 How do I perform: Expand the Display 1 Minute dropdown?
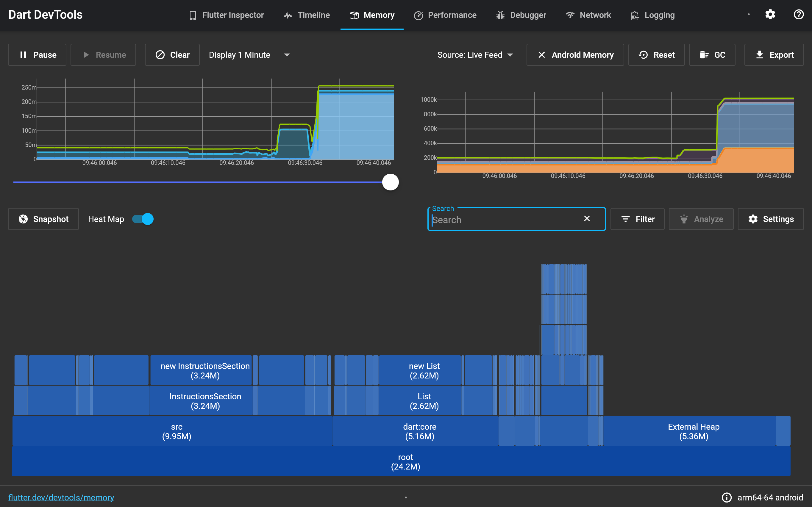point(249,55)
